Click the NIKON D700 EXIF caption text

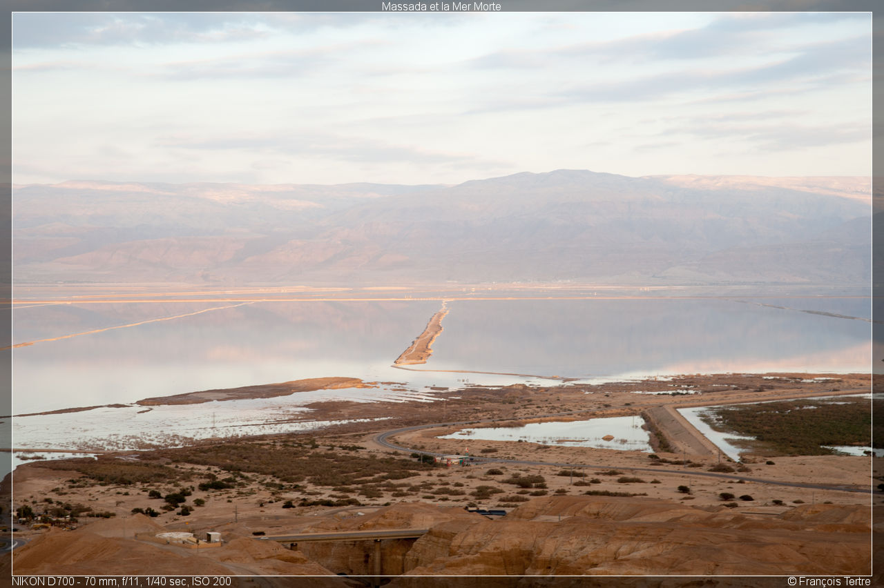click(x=122, y=581)
